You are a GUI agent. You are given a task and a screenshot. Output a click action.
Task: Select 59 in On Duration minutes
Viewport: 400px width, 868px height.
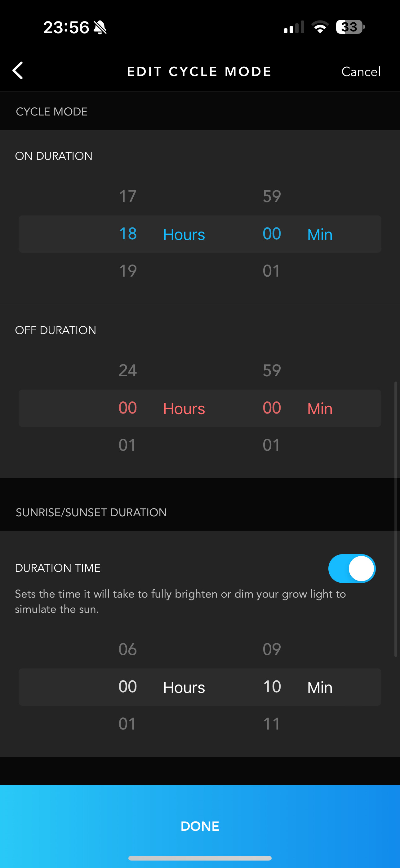click(272, 197)
